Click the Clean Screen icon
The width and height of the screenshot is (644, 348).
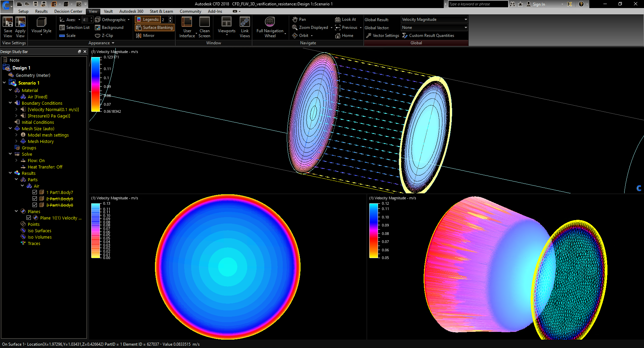pyautogui.click(x=204, y=27)
